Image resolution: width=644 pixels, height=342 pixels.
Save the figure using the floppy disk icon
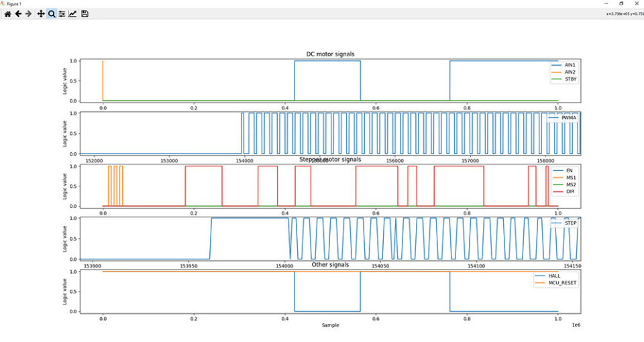[85, 13]
